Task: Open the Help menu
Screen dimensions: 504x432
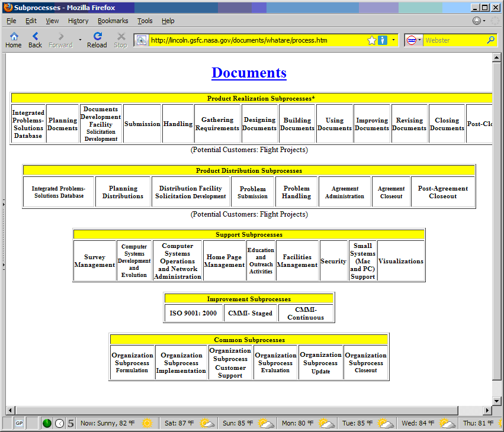Action: [168, 21]
